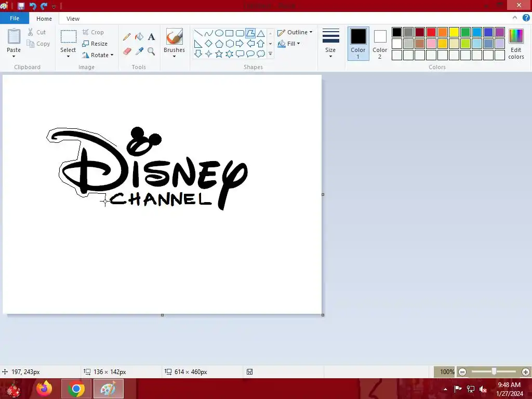532x399 pixels.
Task: Click the zoom slider handle
Action: click(494, 372)
